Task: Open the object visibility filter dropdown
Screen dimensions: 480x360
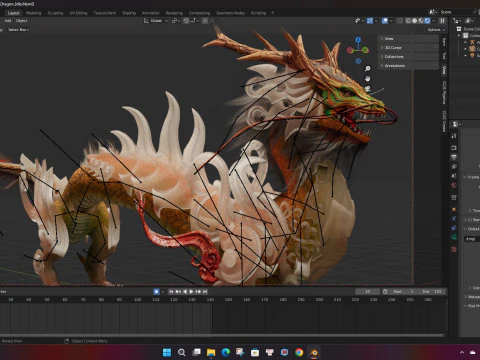Action: click(359, 21)
